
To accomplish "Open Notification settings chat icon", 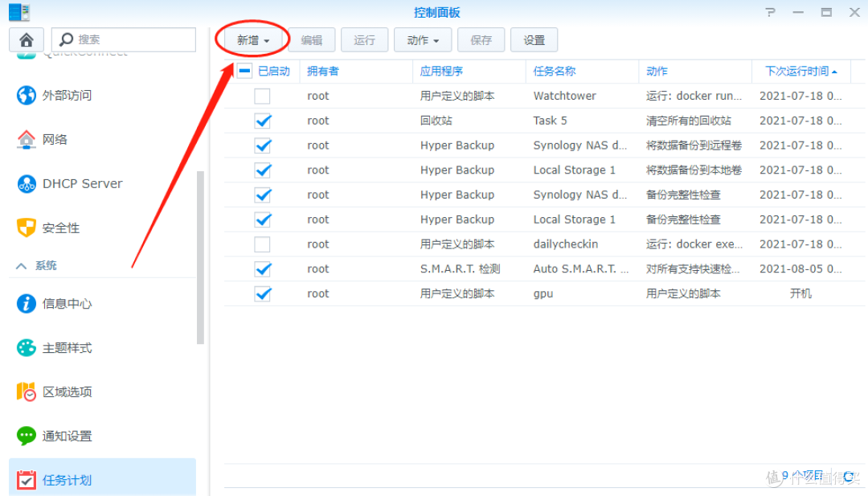I will click(26, 437).
